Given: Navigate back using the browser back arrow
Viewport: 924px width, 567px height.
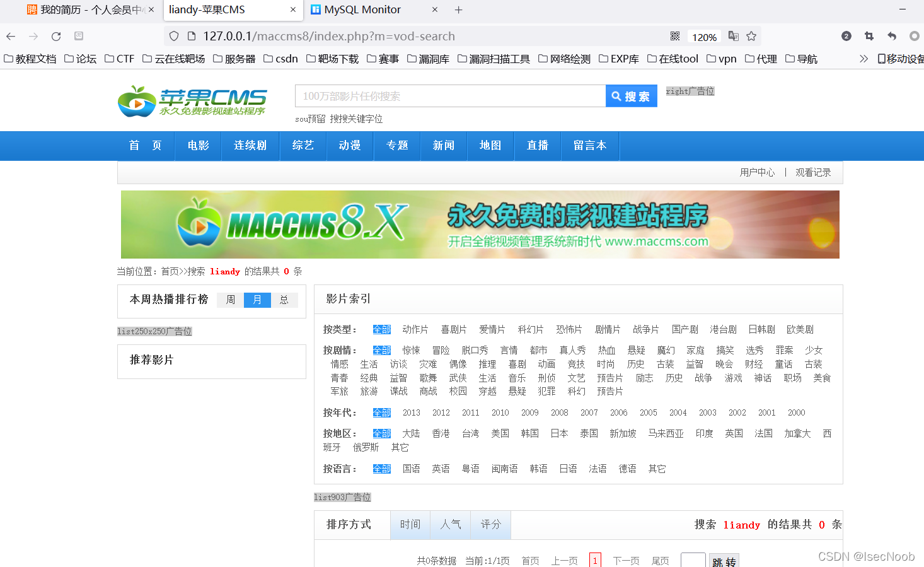Looking at the screenshot, I should point(11,36).
